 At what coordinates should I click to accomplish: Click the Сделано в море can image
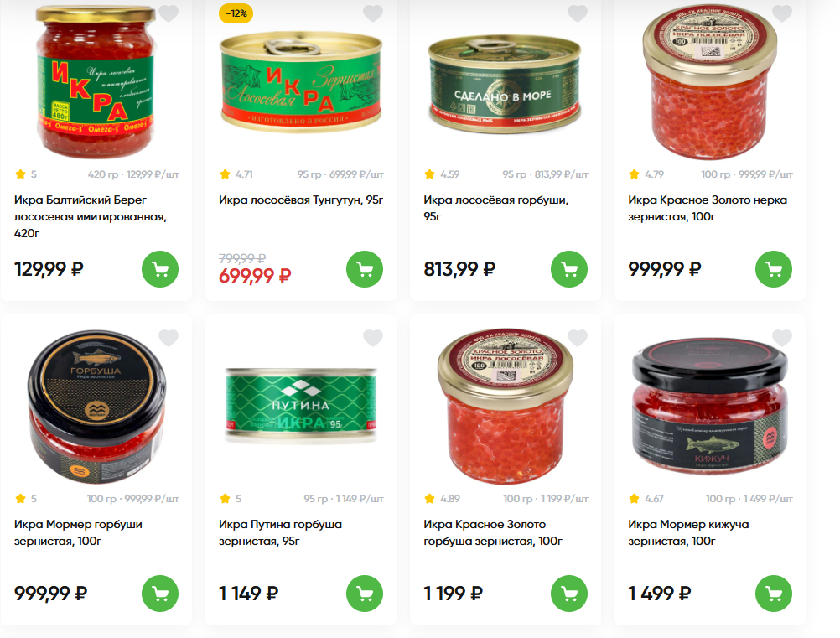point(504,84)
